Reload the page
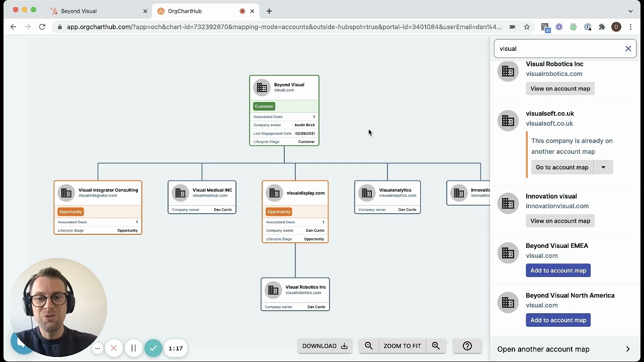The width and height of the screenshot is (644, 362). coord(42,27)
